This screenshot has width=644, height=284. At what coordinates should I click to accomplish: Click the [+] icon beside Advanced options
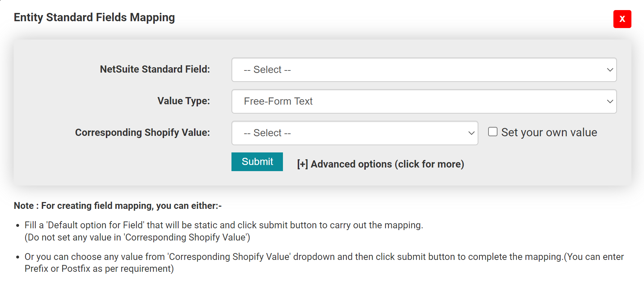[302, 164]
